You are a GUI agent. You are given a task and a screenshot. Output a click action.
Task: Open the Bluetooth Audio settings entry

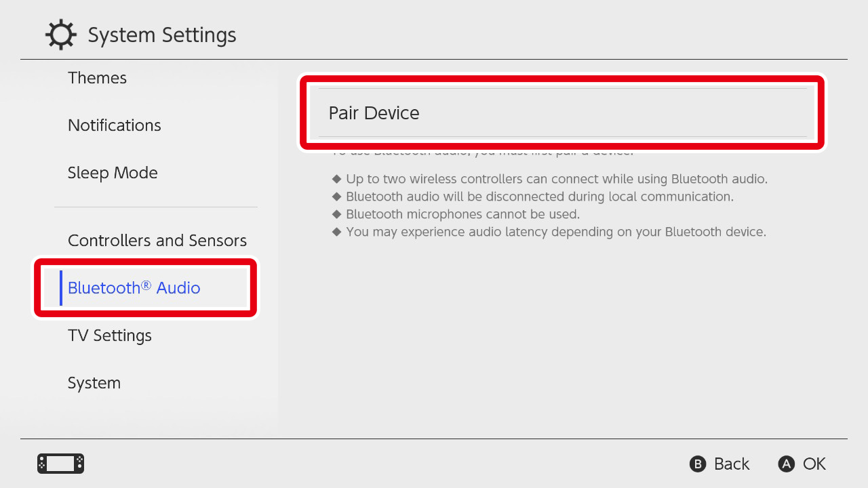click(134, 287)
